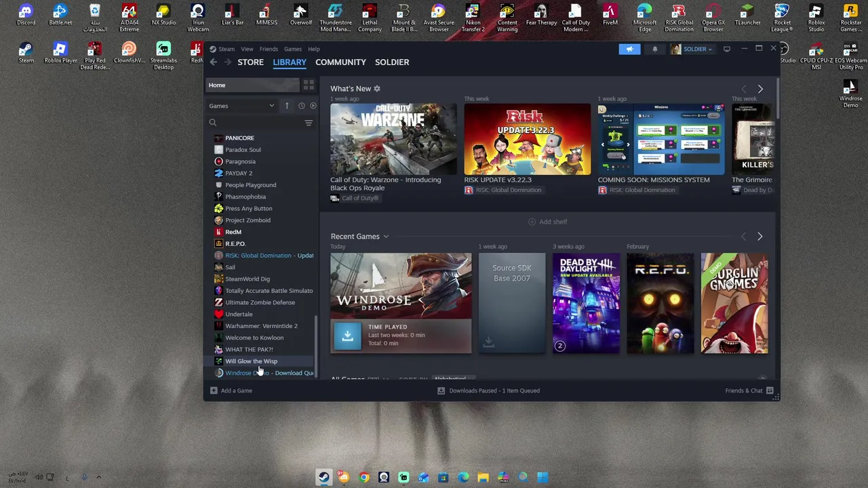Viewport: 868px width, 488px height.
Task: Open Downloads Paused status at bottom
Action: click(x=489, y=390)
